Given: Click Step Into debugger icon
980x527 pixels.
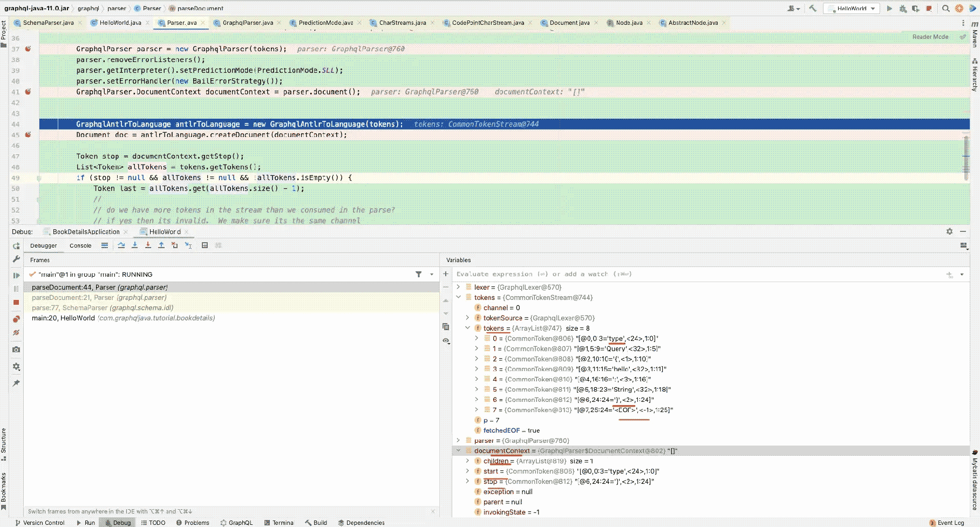Looking at the screenshot, I should (135, 245).
